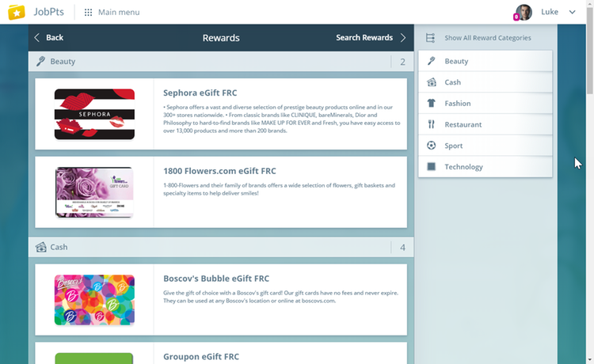Click the Sephora gift card thumbnail
The image size is (594, 364).
[x=94, y=114]
